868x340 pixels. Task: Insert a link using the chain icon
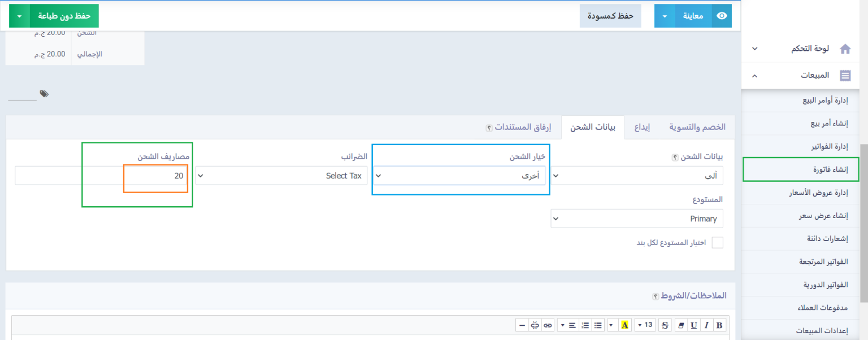coord(548,325)
